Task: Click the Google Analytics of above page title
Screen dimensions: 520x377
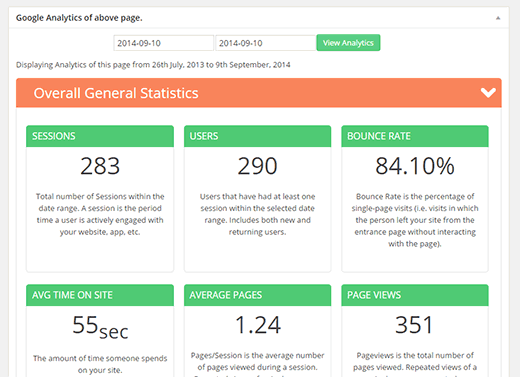Action: tap(79, 18)
